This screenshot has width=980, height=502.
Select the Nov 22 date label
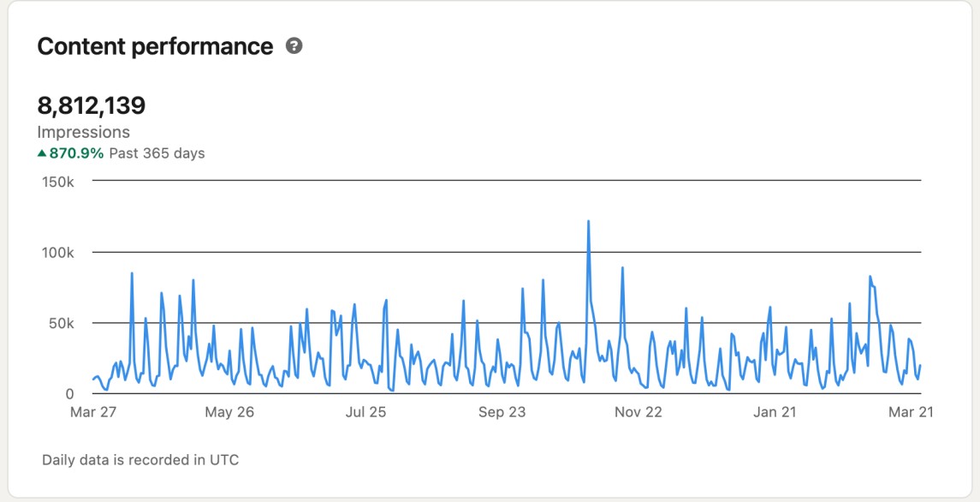638,412
